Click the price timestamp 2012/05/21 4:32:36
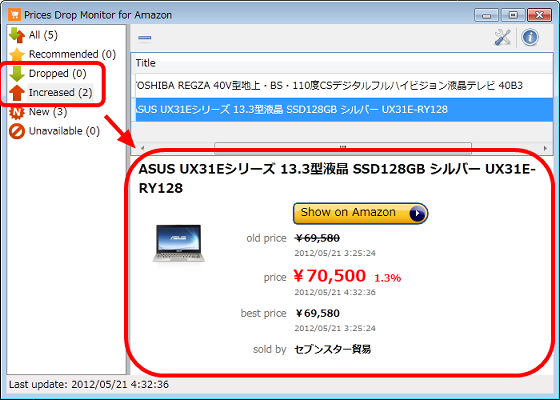560x400 pixels. tap(335, 292)
